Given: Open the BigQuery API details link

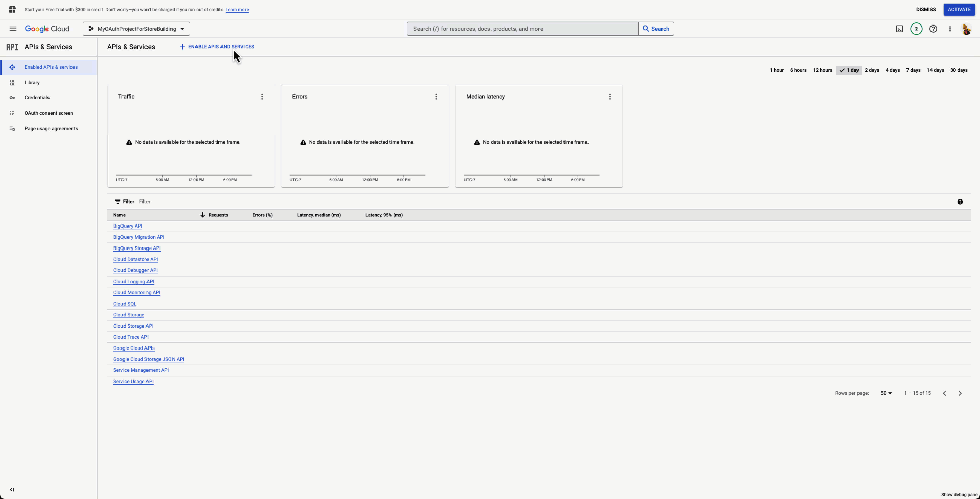Looking at the screenshot, I should click(128, 226).
